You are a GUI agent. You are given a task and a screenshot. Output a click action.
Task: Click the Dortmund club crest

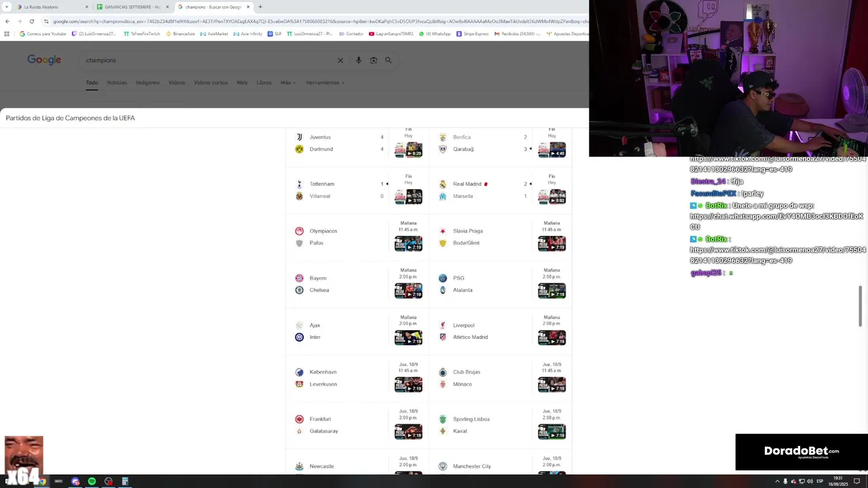pos(299,149)
